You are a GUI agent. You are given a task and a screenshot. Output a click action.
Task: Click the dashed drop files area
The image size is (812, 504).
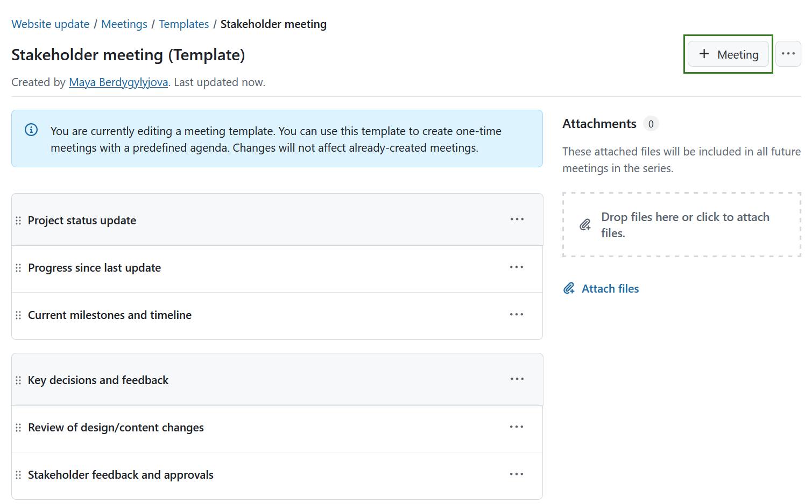pyautogui.click(x=681, y=225)
